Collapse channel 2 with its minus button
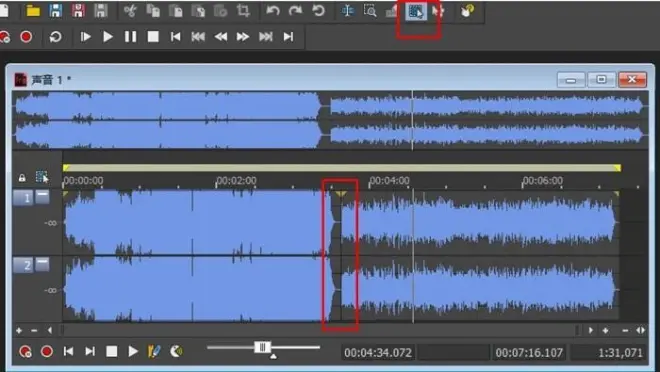660x372 pixels. pos(42,264)
